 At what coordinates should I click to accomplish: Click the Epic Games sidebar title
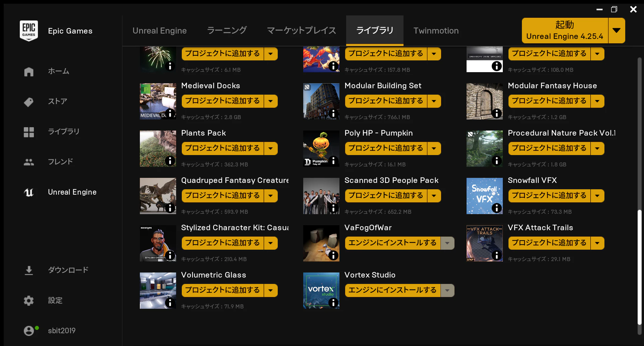click(70, 31)
